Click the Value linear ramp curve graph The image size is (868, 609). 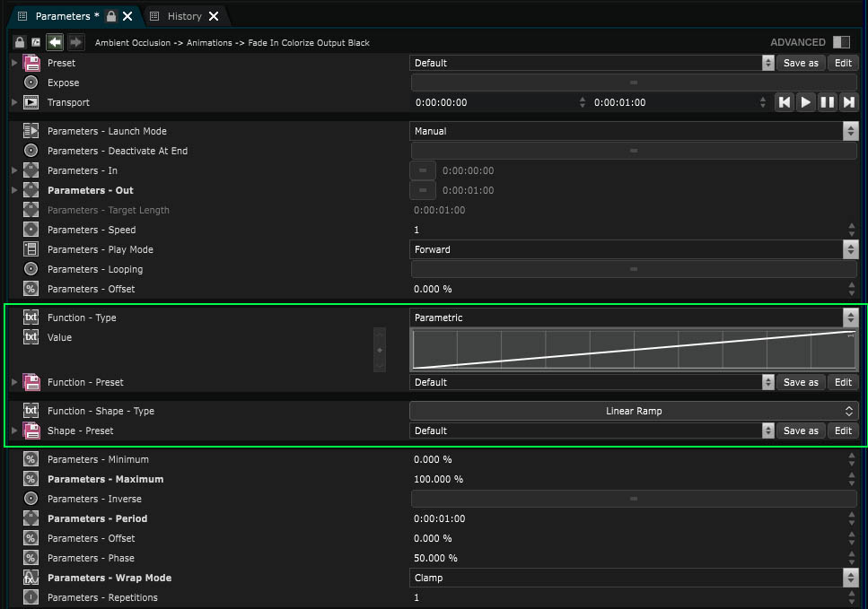click(634, 350)
